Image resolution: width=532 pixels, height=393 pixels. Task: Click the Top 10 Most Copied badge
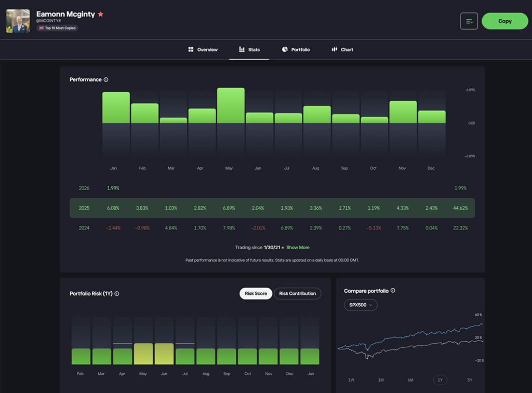point(57,28)
